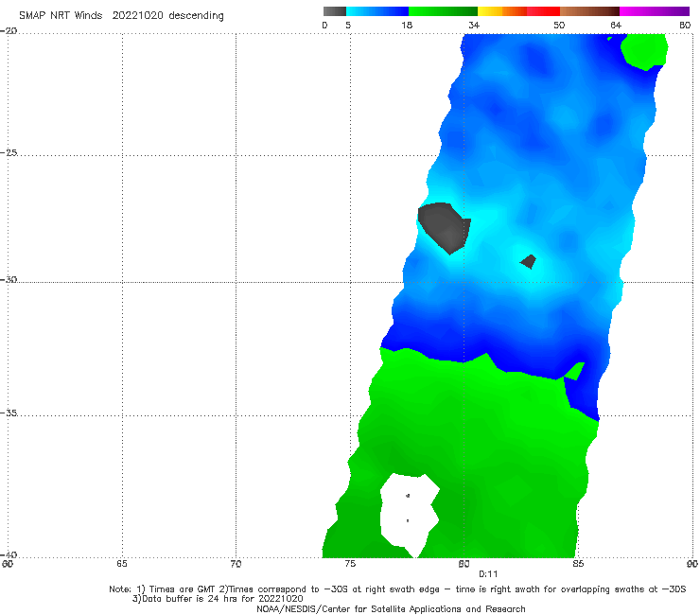Click the small dark gray patch near 83E

(x=529, y=262)
